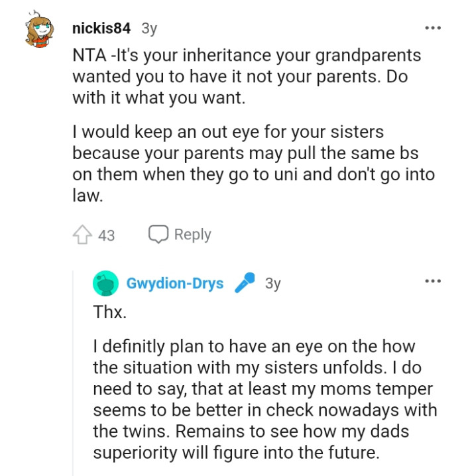Viewport: 464px width, 476px height.
Task: Click the "NTA -It's your inheritance" paragraph
Action: 245,76
